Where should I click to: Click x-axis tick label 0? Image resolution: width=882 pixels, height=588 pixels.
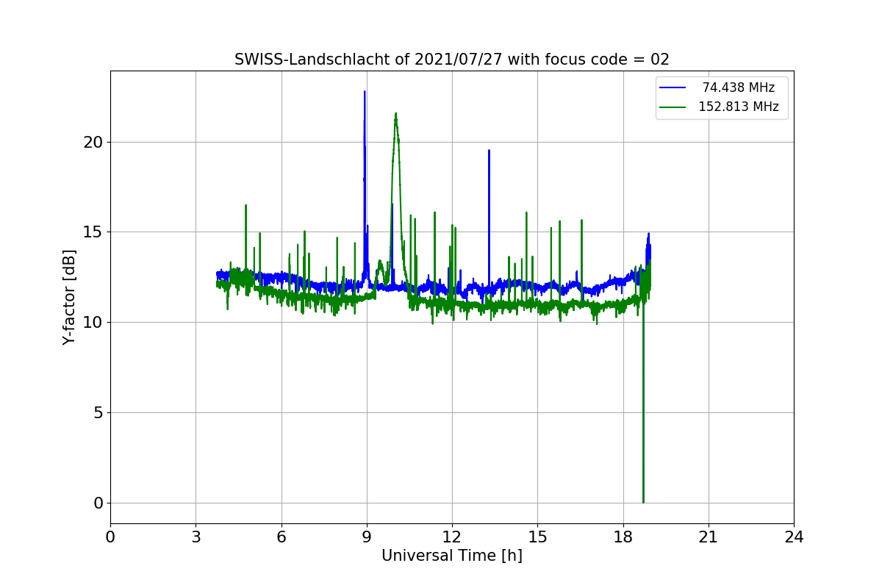pos(110,537)
